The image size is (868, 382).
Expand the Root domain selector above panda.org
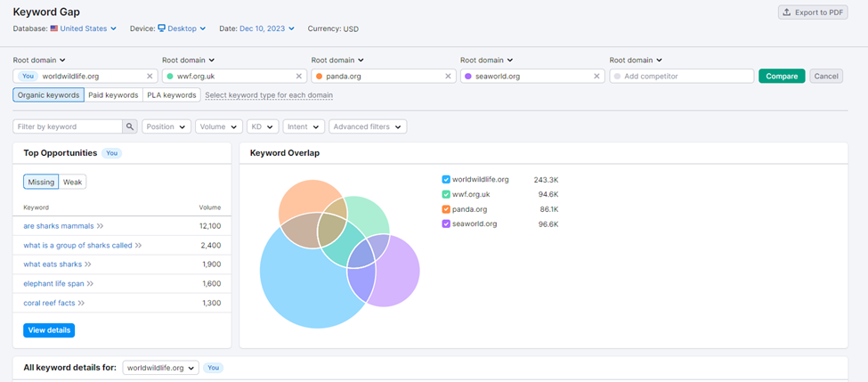337,60
